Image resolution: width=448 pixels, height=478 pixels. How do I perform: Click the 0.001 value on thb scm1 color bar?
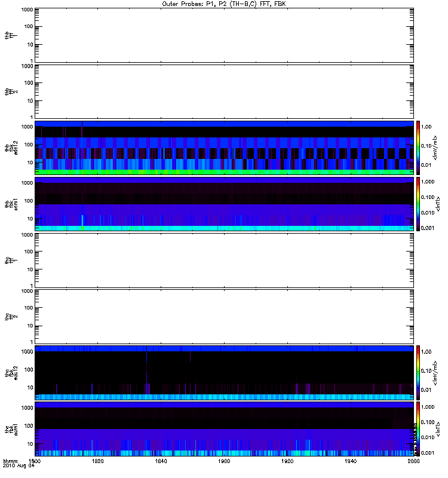point(427,228)
